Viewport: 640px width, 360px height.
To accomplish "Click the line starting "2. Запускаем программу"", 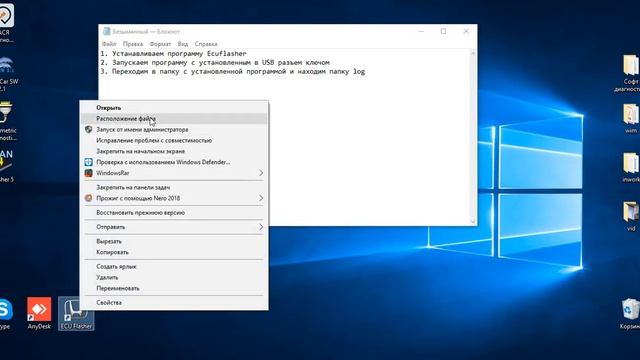I will point(215,62).
